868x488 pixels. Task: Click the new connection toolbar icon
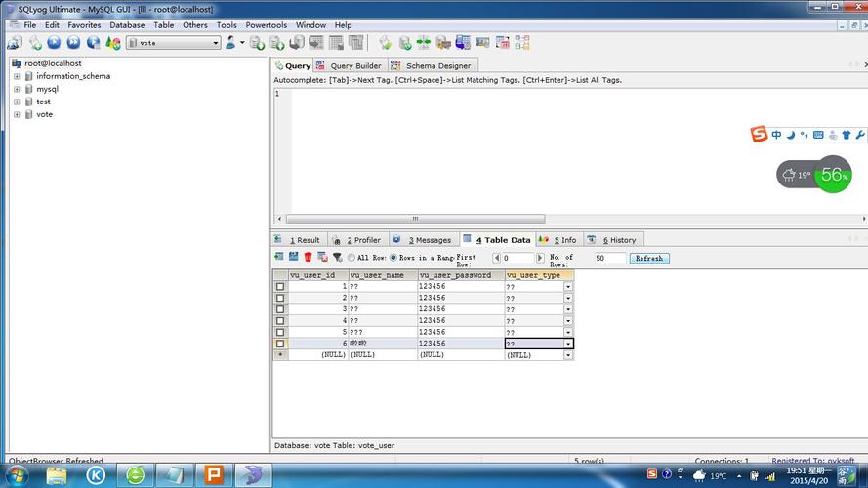[x=15, y=43]
